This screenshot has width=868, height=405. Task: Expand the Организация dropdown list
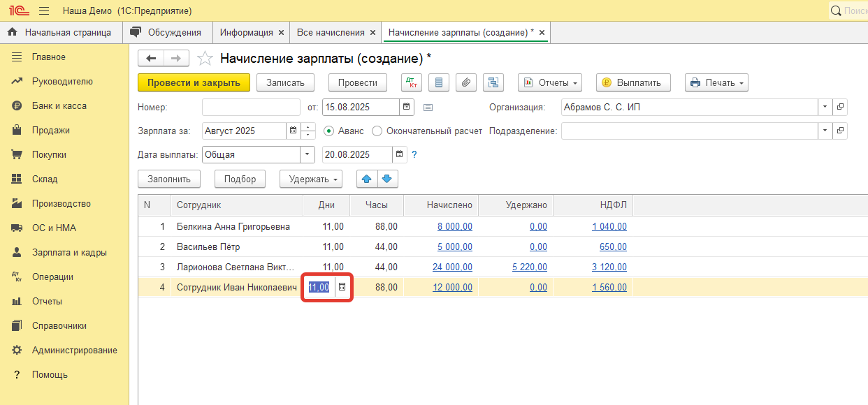(825, 107)
